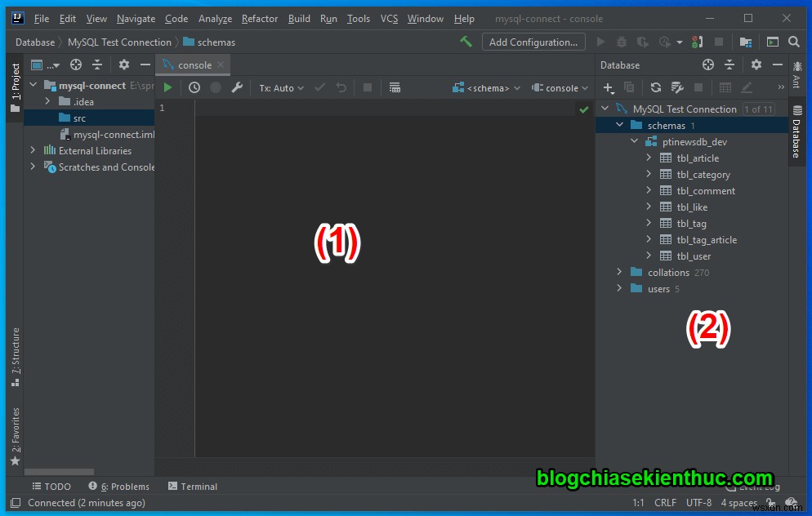Click MySQL Test Connection breadcrumb
This screenshot has height=516, width=812.
click(x=119, y=42)
